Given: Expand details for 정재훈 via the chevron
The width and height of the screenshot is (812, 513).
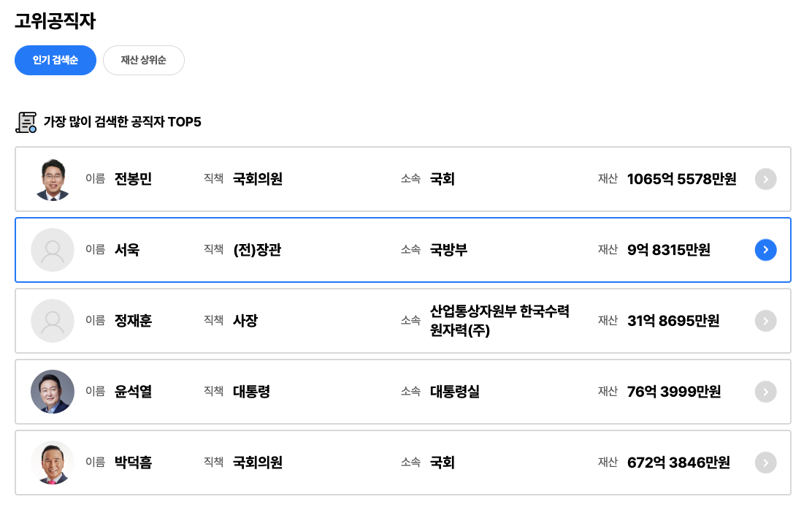Looking at the screenshot, I should (x=765, y=320).
